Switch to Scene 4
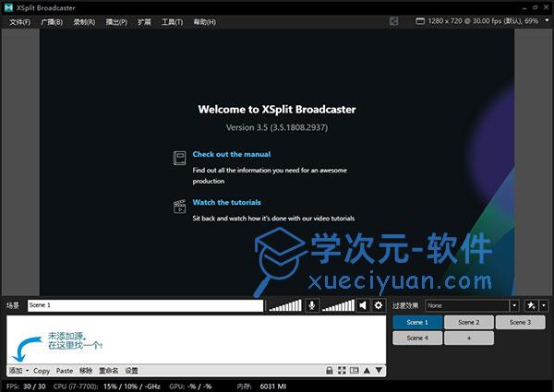554x392 pixels. click(417, 338)
